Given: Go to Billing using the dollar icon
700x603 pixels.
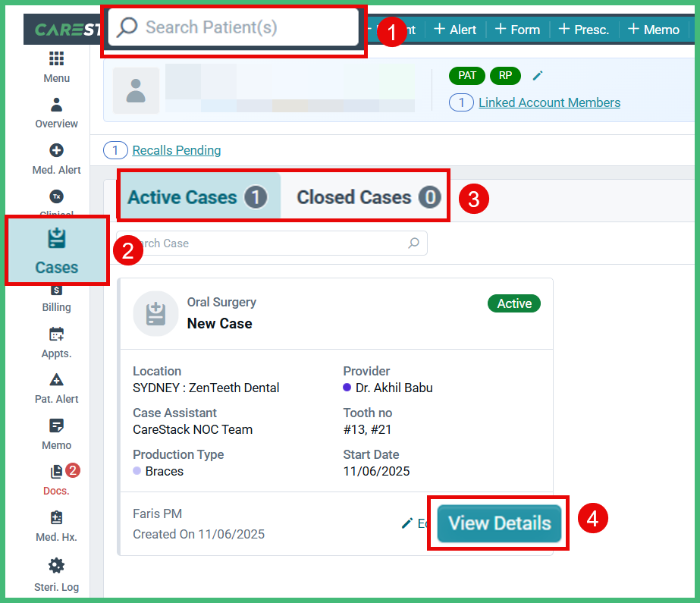Looking at the screenshot, I should point(56,291).
